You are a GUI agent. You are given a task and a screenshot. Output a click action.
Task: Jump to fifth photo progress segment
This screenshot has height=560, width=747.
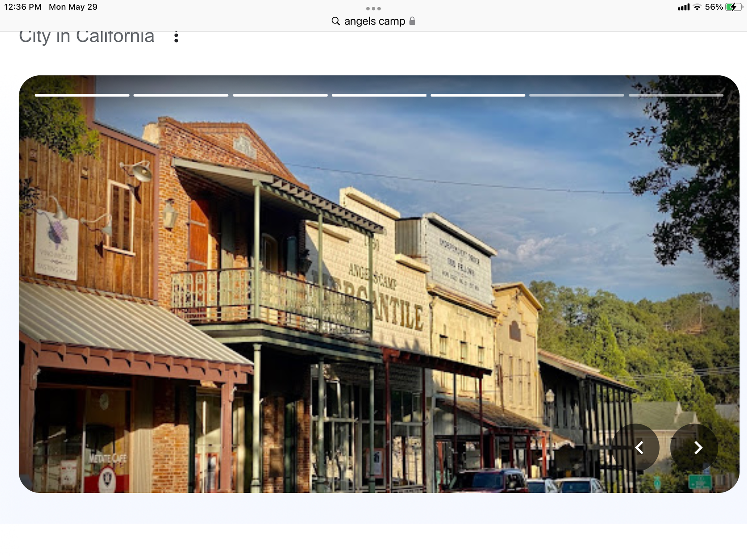(x=478, y=96)
